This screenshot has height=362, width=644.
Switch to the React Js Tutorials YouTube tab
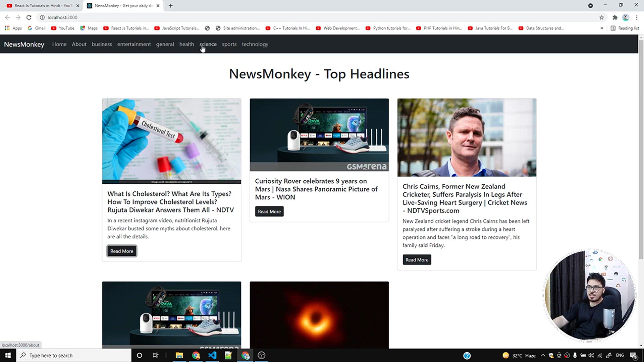click(43, 6)
